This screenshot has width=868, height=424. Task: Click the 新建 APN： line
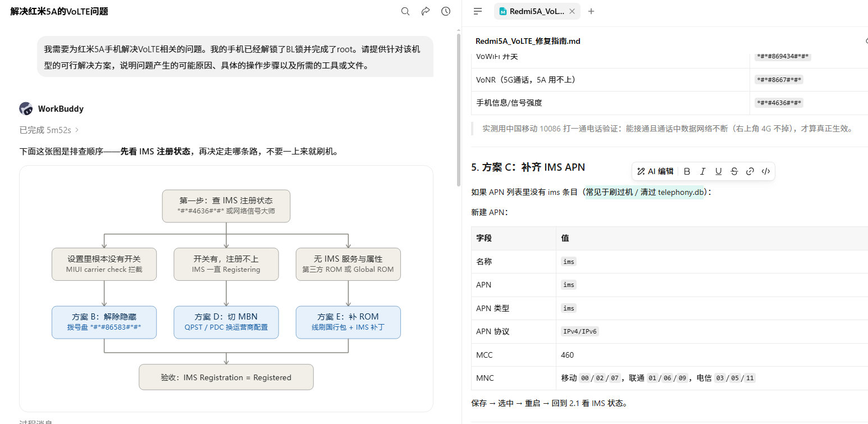(x=490, y=212)
